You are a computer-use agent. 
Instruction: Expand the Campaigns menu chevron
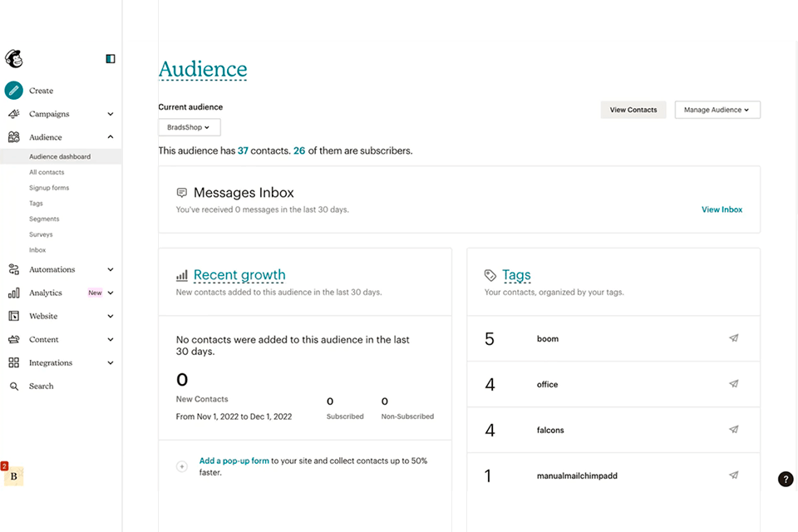click(111, 114)
